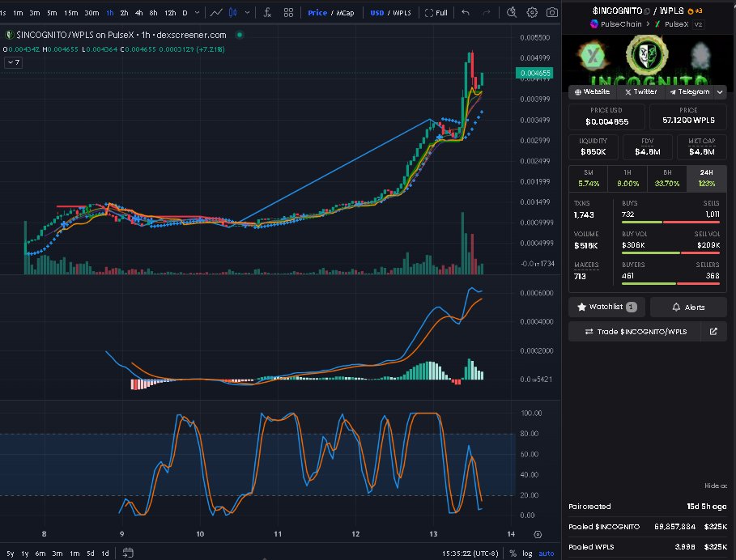Click the Alerts bell button
The image size is (736, 560).
tap(688, 308)
